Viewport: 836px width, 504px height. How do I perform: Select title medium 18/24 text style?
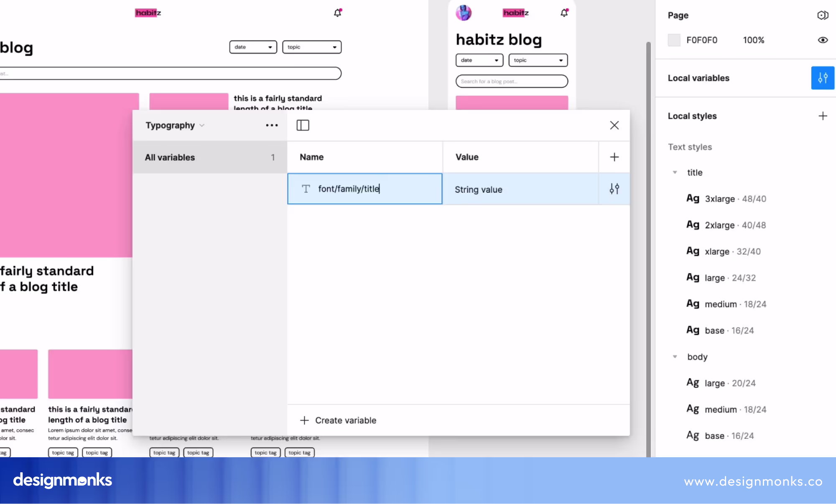tap(726, 304)
